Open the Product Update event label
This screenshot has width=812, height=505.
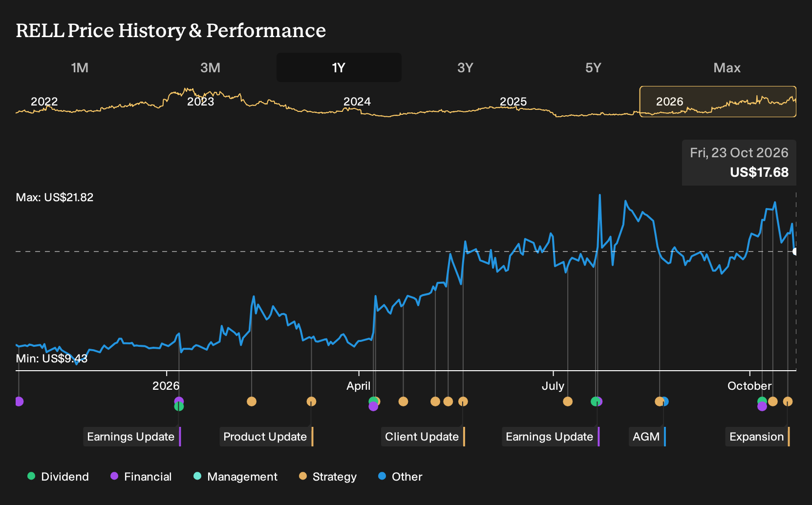266,437
